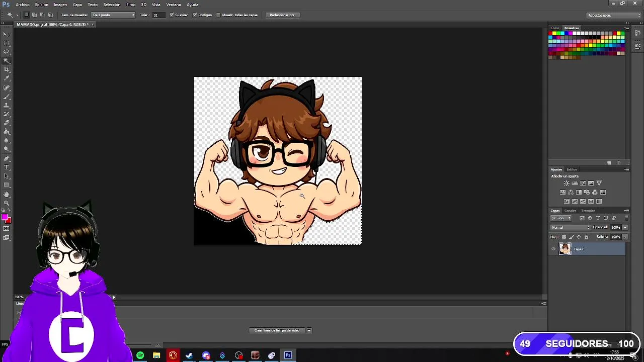Select the Paint Bucket tool
This screenshot has height=362, width=644.
[x=7, y=132]
